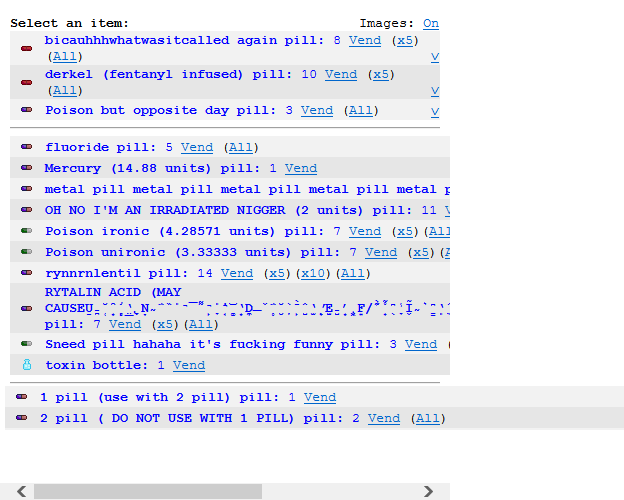Vend x5 derkel (fentanyl infused) pills

381,75
